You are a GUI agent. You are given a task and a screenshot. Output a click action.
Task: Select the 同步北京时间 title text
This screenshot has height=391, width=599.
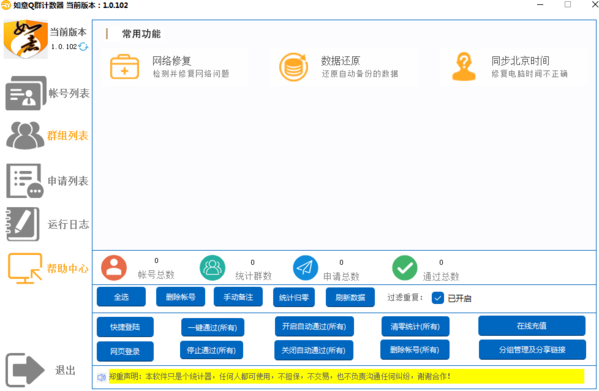click(x=520, y=60)
